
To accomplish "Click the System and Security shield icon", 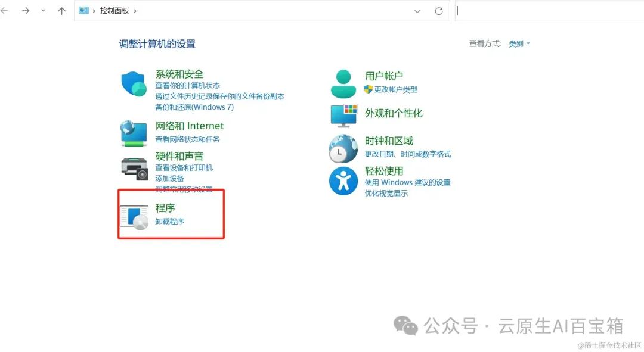I will [134, 84].
